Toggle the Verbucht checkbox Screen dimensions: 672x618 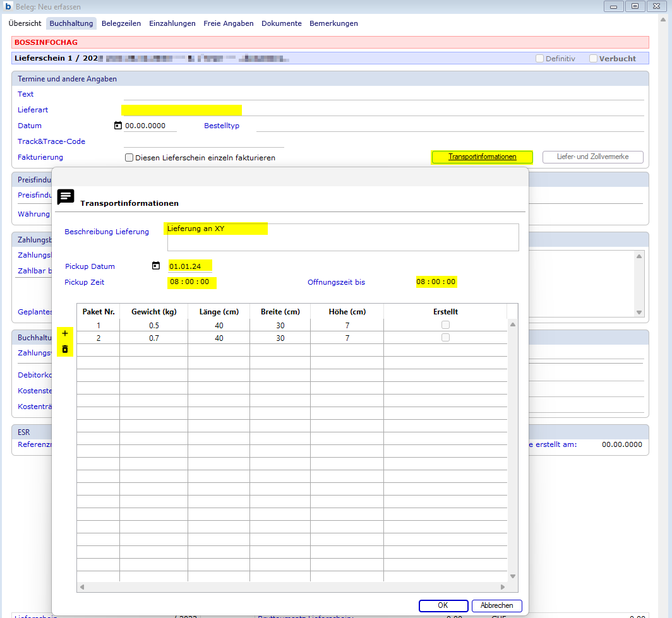(x=593, y=59)
